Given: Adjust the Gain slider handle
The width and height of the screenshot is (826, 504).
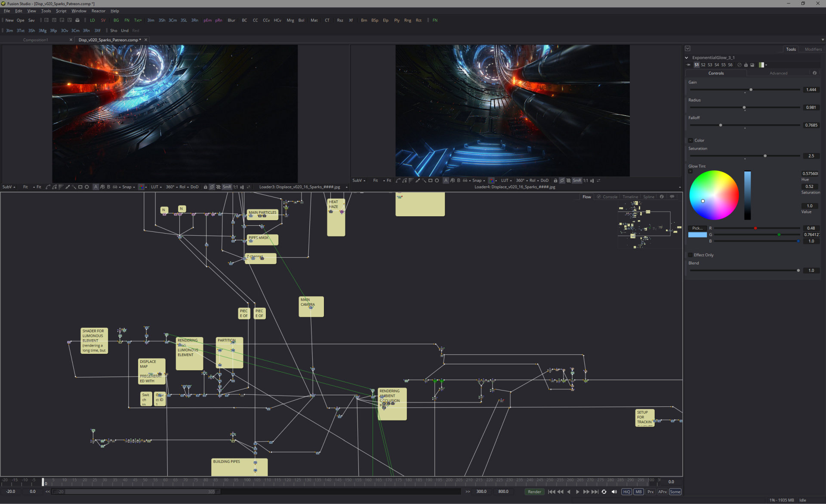Looking at the screenshot, I should 751,89.
